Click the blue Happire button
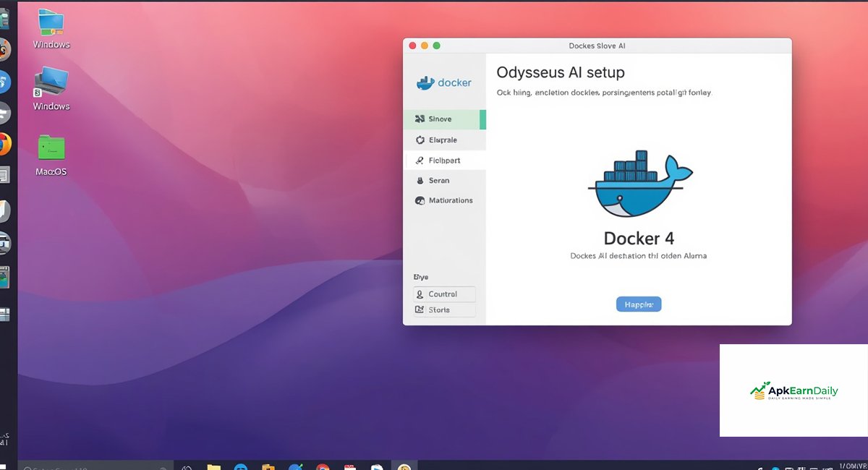868x470 pixels. coord(639,304)
